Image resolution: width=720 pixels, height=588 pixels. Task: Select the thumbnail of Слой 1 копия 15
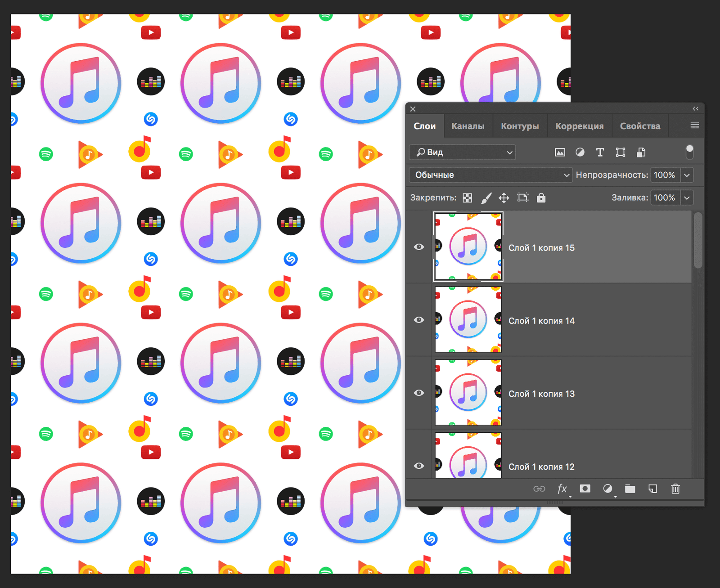[x=468, y=247]
